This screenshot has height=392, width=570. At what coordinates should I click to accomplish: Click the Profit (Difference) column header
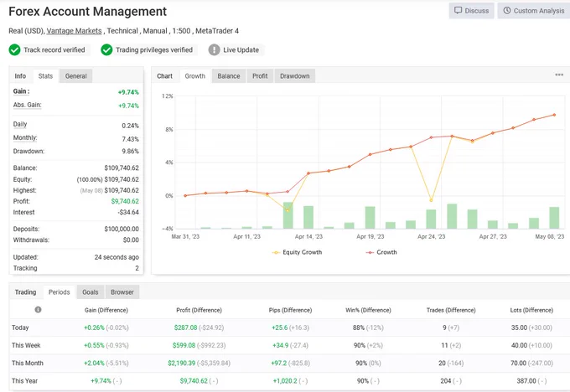click(199, 310)
